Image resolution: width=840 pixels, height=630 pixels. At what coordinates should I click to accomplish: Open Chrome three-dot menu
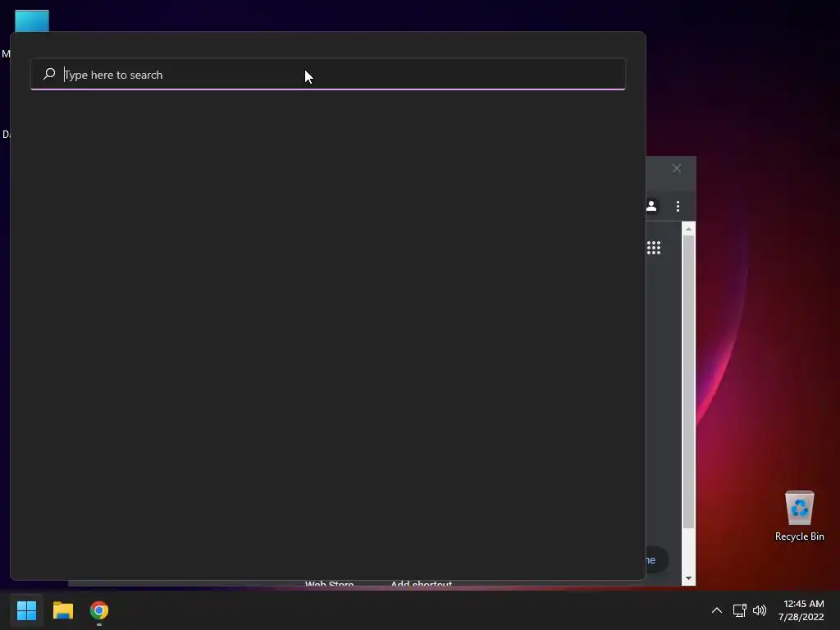[x=678, y=206]
